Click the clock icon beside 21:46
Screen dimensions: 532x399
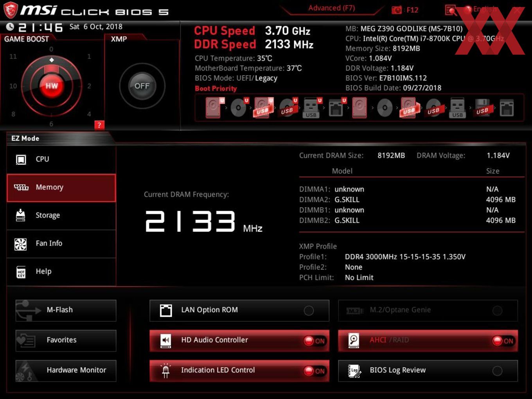pos(10,27)
